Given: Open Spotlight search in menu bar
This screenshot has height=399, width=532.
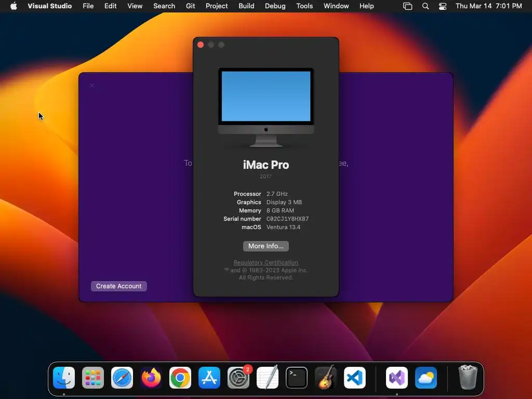Looking at the screenshot, I should 425,6.
